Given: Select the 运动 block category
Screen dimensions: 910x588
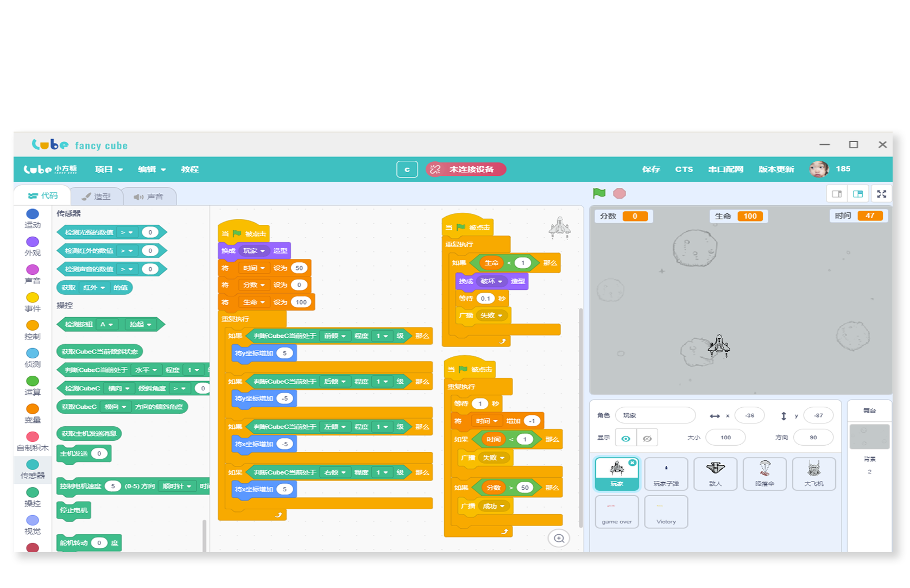Looking at the screenshot, I should pyautogui.click(x=33, y=218).
